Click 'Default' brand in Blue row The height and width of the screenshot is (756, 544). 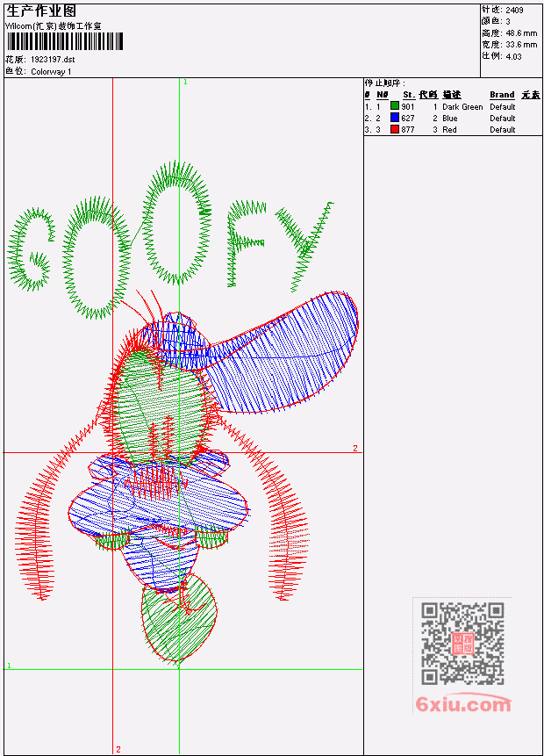(x=503, y=119)
